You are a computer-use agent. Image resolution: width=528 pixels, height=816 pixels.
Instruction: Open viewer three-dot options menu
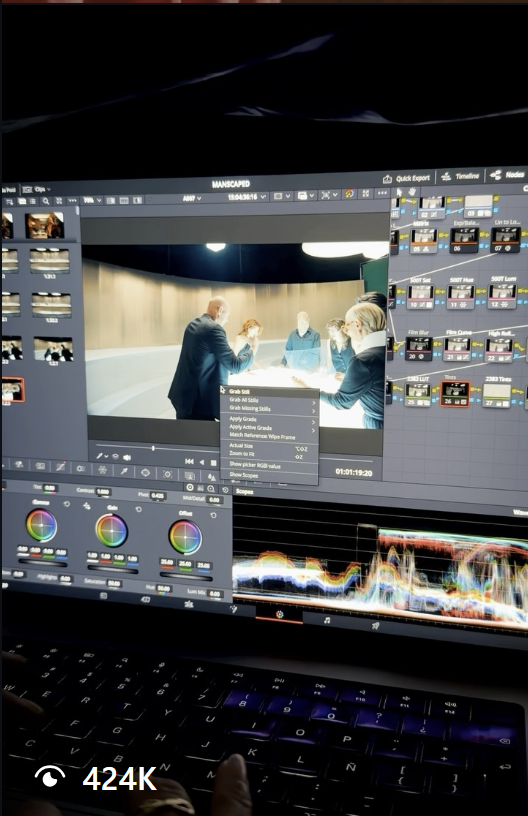coord(382,193)
